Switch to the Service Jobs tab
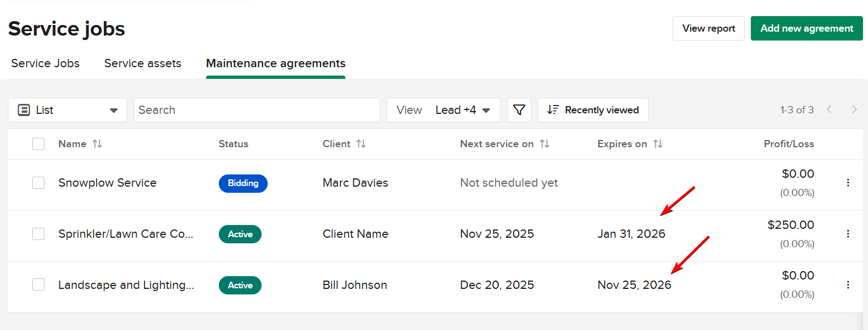The height and width of the screenshot is (330, 868). coord(46,63)
